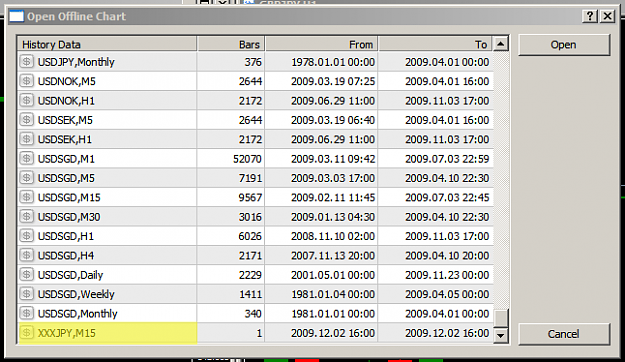Select the USDJPY,Monthly row
This screenshot has height=362, width=625.
(x=256, y=62)
